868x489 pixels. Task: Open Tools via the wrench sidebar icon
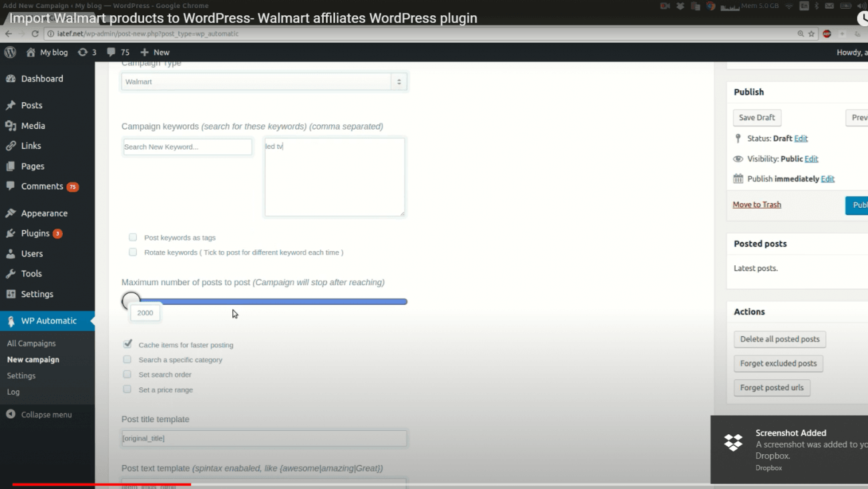tap(11, 274)
